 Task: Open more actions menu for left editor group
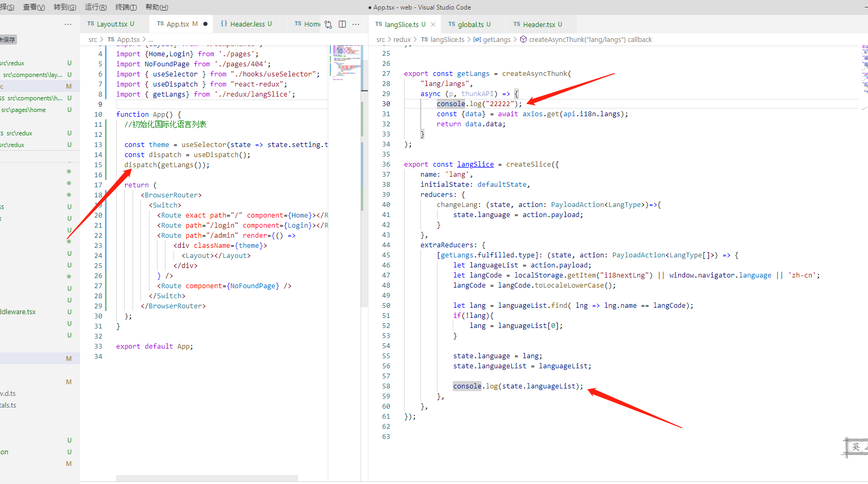[356, 24]
